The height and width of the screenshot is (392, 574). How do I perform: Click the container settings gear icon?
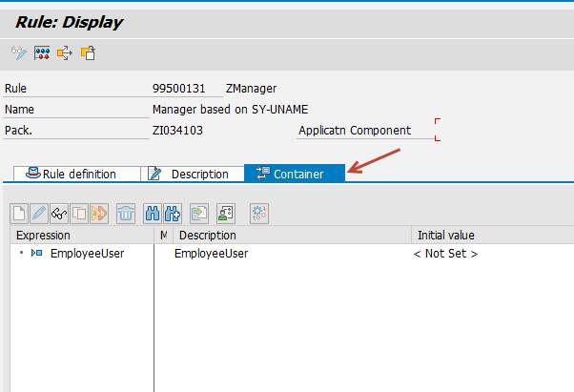point(259,213)
